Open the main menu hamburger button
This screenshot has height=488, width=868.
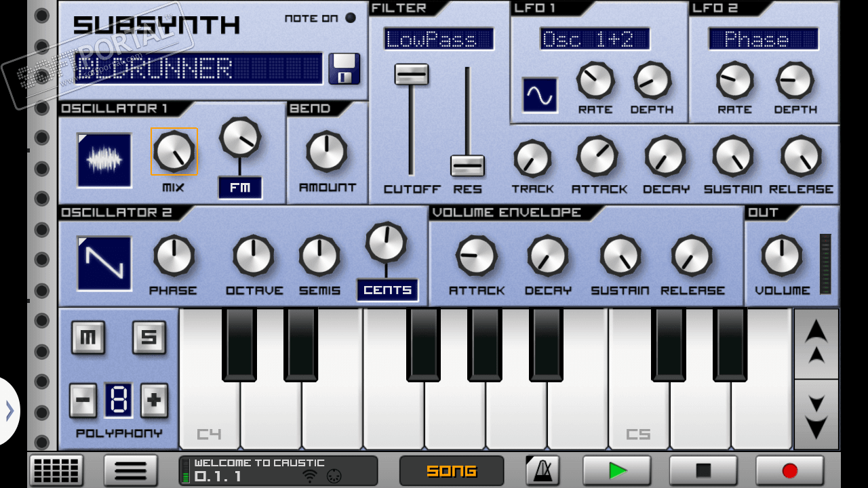pos(131,470)
